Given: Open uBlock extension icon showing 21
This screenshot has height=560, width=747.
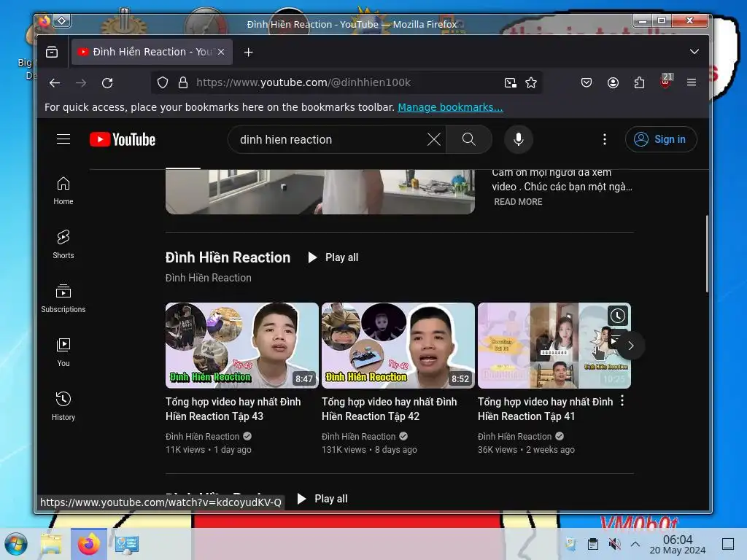Looking at the screenshot, I should pos(666,82).
